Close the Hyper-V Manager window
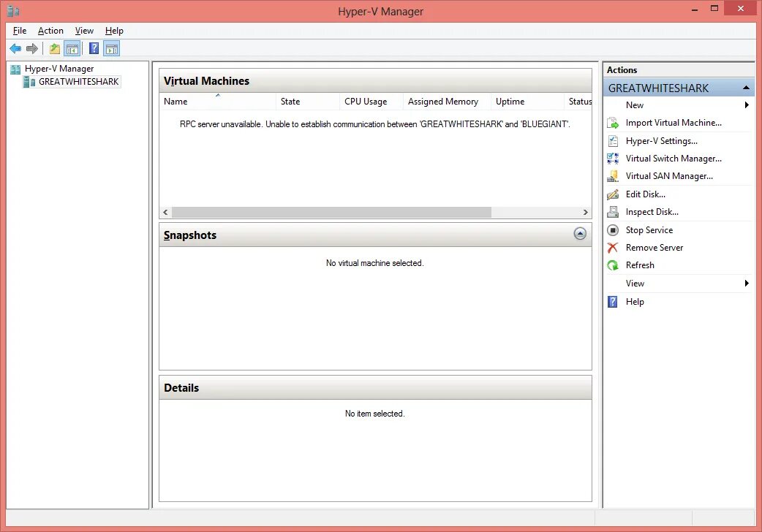 pyautogui.click(x=741, y=8)
